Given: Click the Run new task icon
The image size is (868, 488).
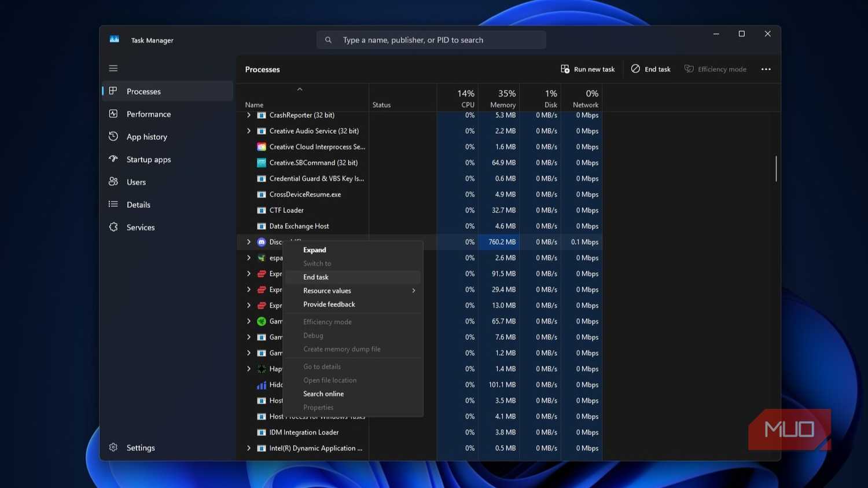Looking at the screenshot, I should click(x=565, y=69).
